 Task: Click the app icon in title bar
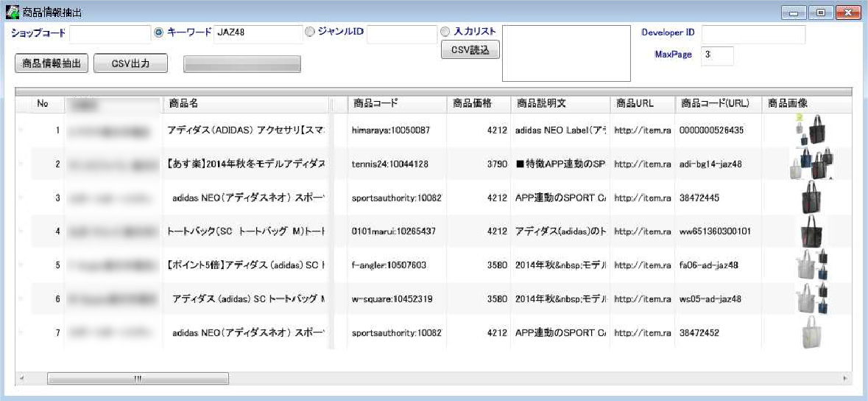click(13, 12)
